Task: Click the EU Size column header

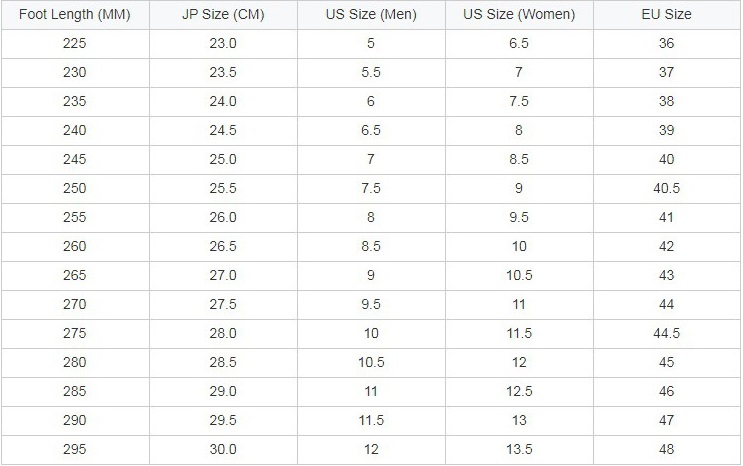Action: tap(667, 15)
